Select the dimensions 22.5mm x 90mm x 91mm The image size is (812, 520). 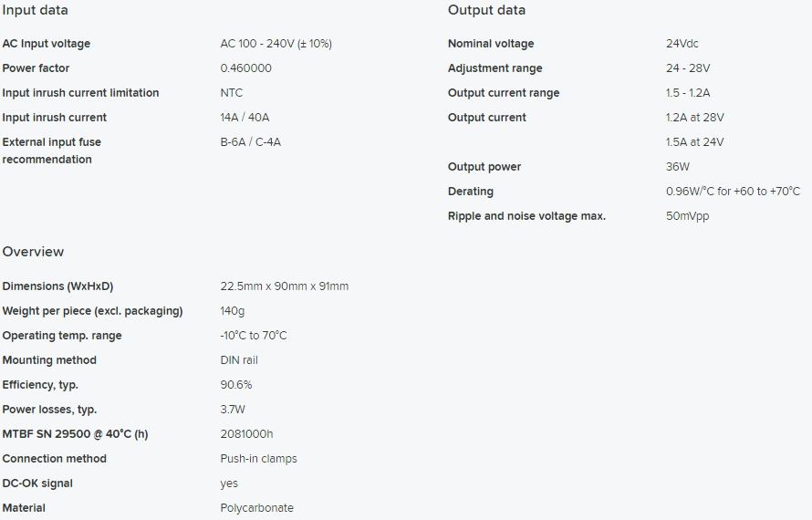tap(285, 286)
